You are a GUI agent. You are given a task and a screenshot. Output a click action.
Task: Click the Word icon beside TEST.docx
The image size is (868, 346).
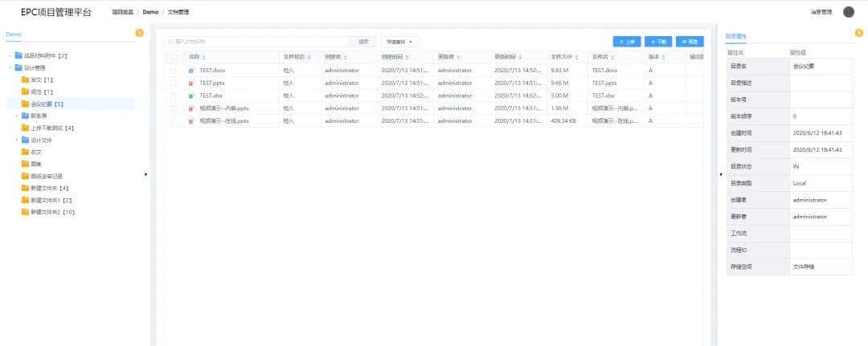coord(191,71)
